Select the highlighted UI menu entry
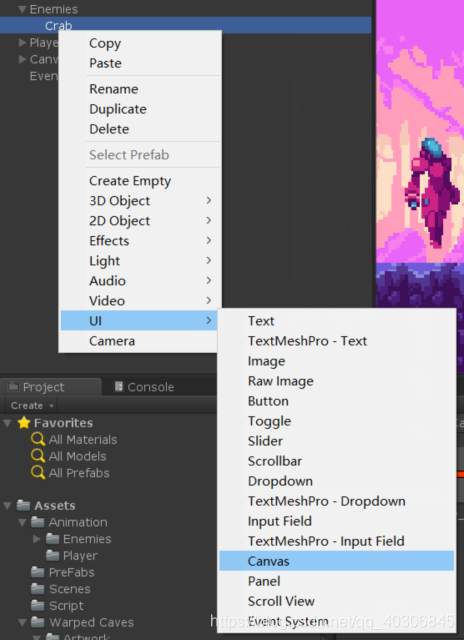 coord(140,321)
